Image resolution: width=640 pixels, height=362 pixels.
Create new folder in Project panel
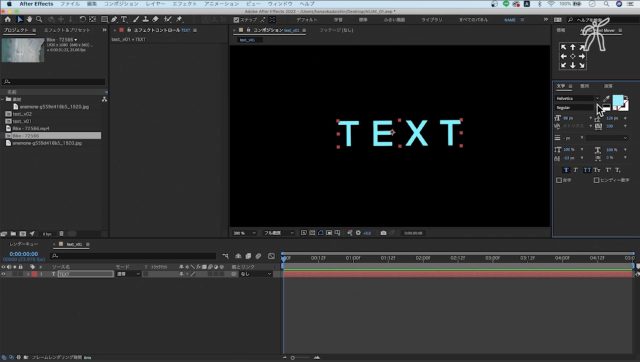click(x=13, y=234)
